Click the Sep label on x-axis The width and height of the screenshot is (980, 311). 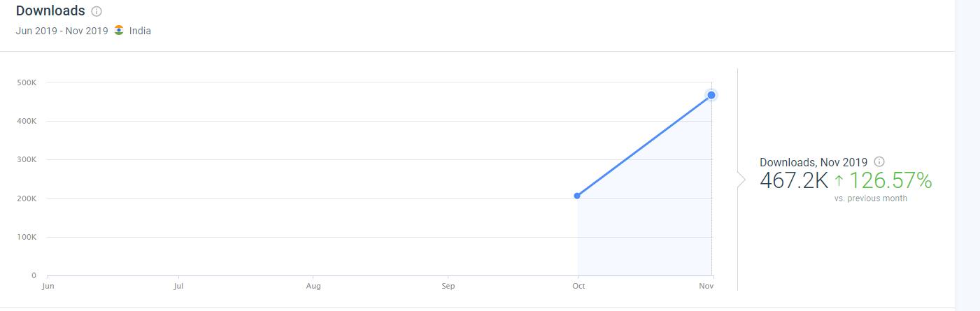click(448, 286)
